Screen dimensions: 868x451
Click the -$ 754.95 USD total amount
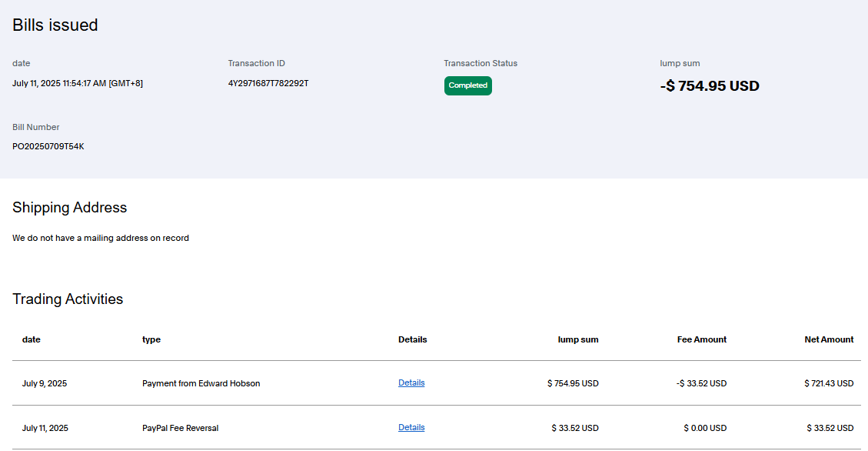pos(709,86)
